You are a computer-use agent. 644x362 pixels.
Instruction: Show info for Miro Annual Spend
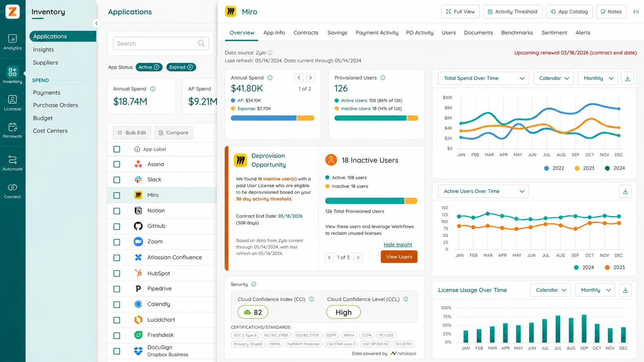click(x=270, y=78)
